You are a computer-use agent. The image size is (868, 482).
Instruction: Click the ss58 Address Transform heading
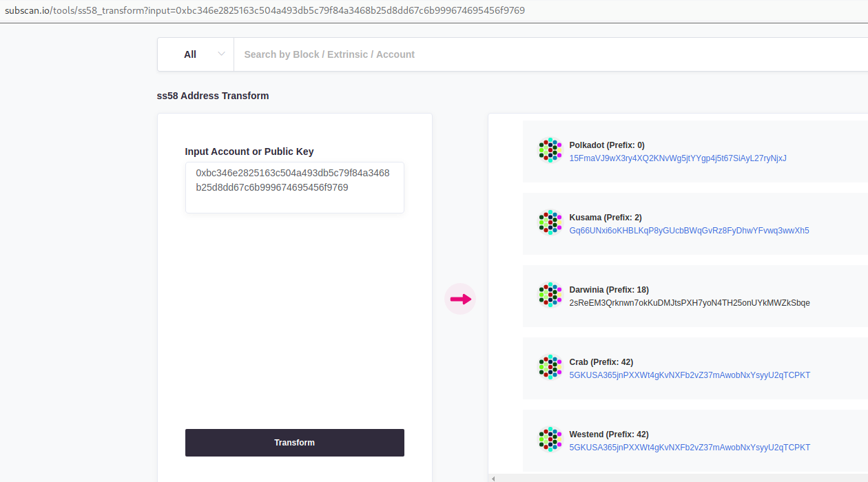pos(213,96)
